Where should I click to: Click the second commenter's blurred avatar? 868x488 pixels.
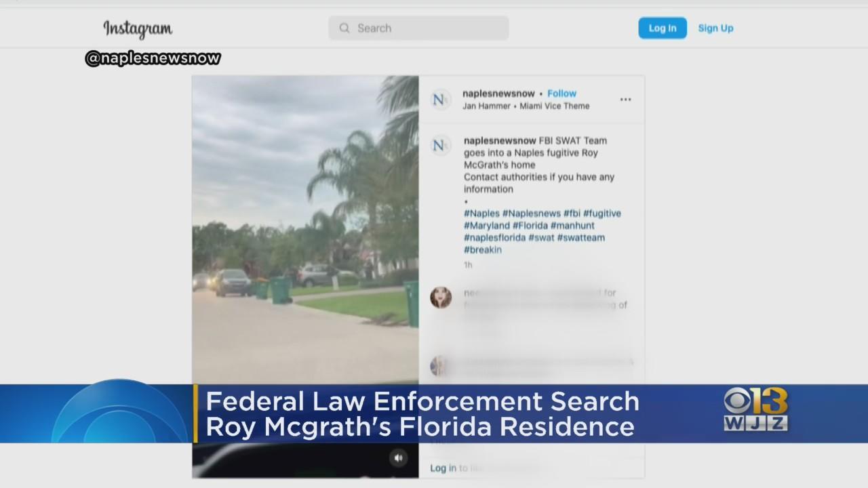click(x=439, y=366)
